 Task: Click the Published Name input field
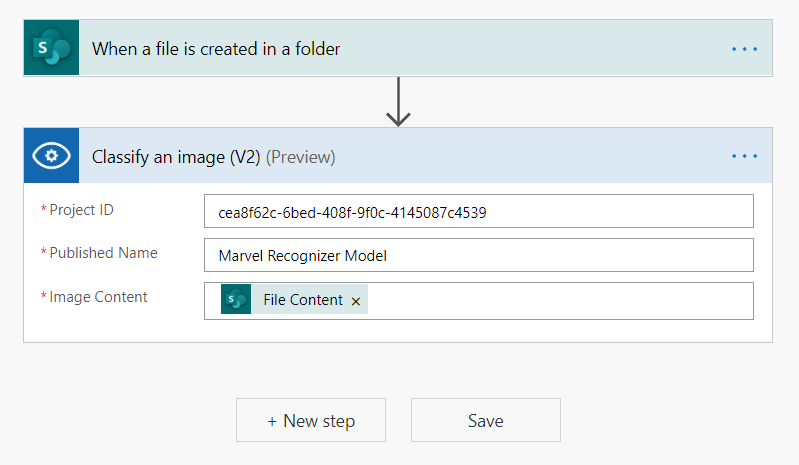pyautogui.click(x=478, y=255)
